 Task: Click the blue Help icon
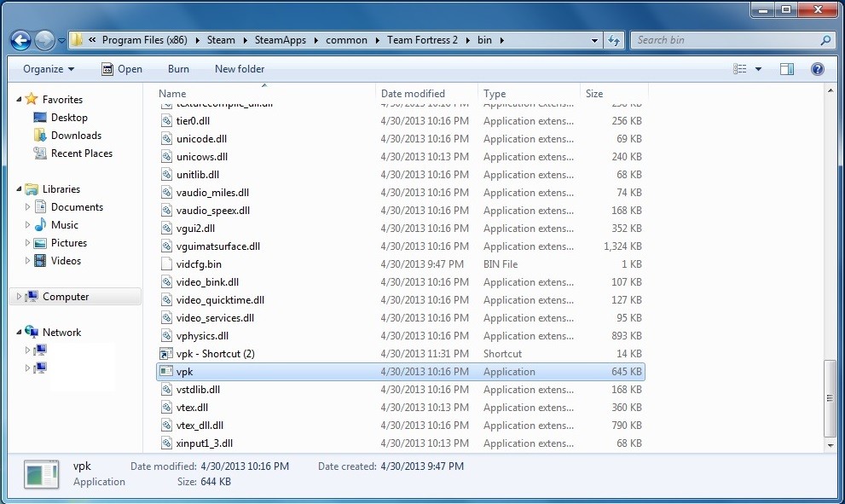pyautogui.click(x=818, y=69)
